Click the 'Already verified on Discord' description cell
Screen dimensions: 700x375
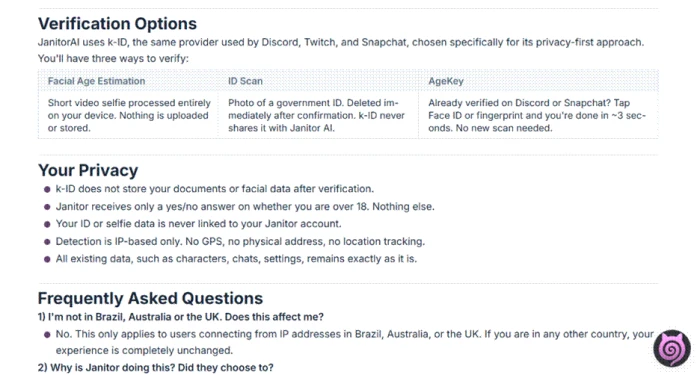click(537, 115)
